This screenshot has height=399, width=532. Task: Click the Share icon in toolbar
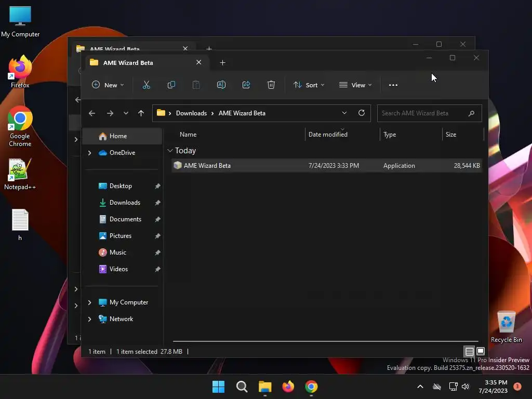click(x=246, y=85)
